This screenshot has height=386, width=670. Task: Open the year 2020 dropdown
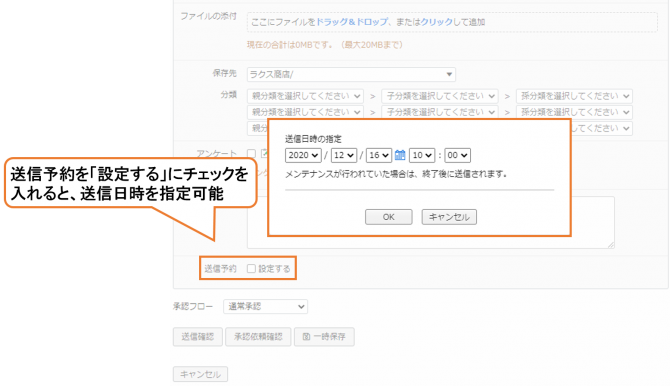[303, 155]
